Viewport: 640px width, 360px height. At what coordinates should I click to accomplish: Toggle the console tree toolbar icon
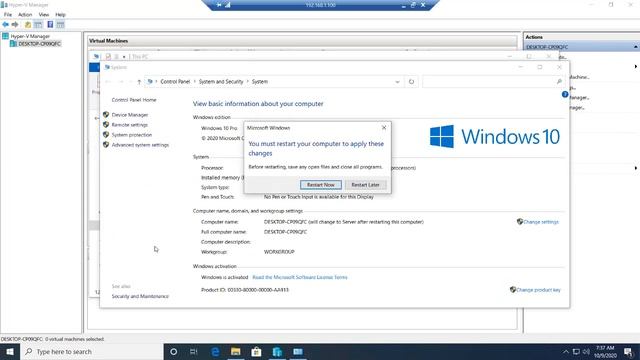38,24
